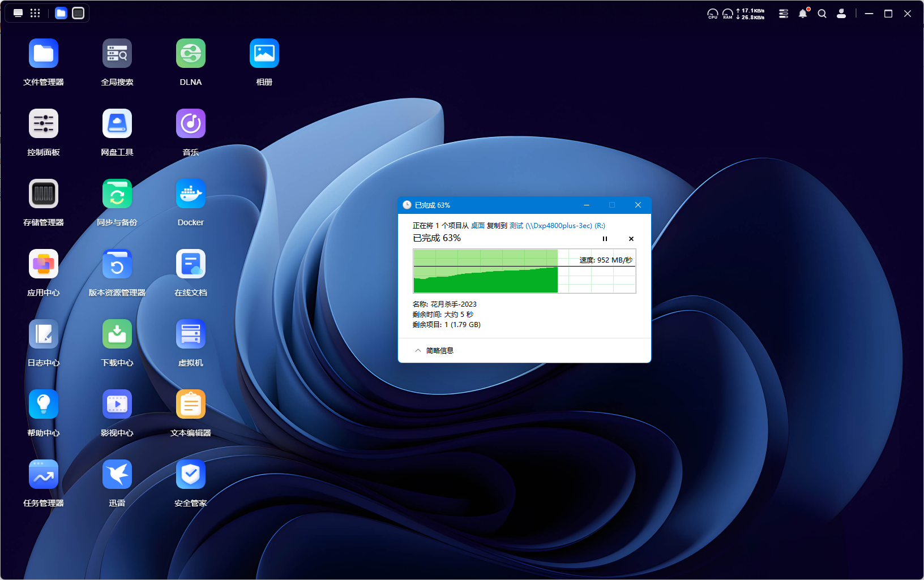The width and height of the screenshot is (924, 580).
Task: Close the 已完成 63% copy dialog
Action: tap(638, 205)
